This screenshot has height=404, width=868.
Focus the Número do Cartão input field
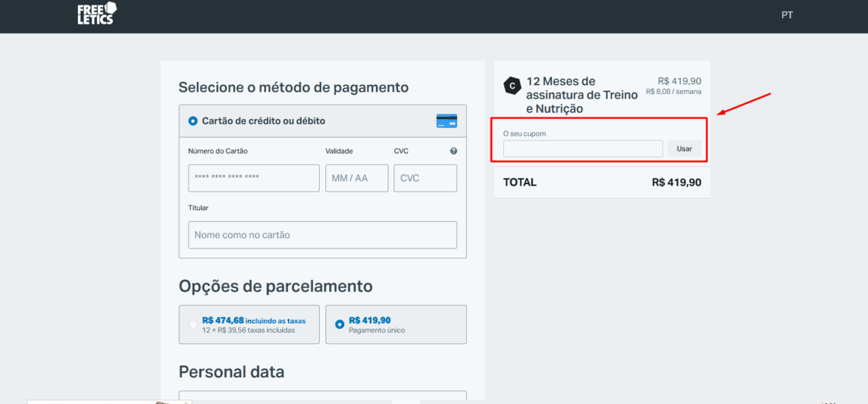coord(253,178)
